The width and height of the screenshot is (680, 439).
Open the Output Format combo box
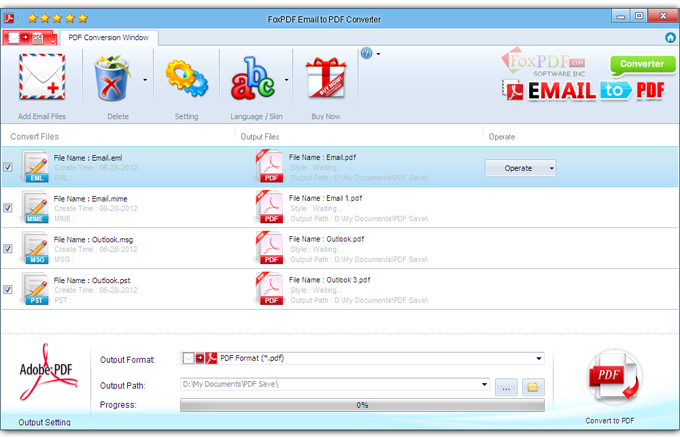tap(362, 358)
